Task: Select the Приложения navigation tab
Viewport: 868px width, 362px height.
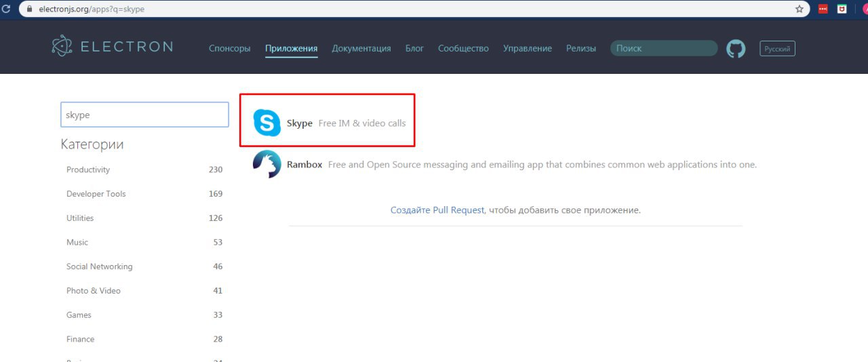Action: [292, 48]
